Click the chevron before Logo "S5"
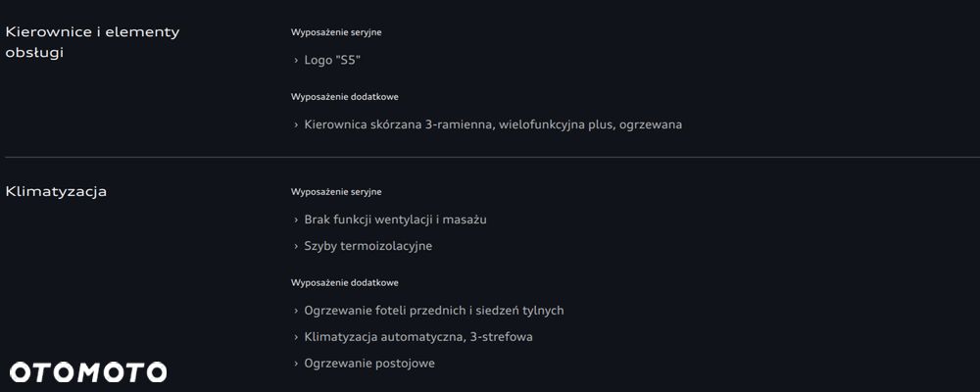The width and height of the screenshot is (980, 392). click(296, 61)
